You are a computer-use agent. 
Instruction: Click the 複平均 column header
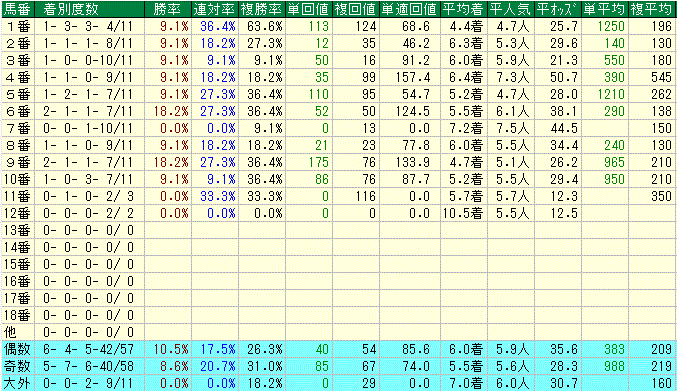[x=652, y=9]
